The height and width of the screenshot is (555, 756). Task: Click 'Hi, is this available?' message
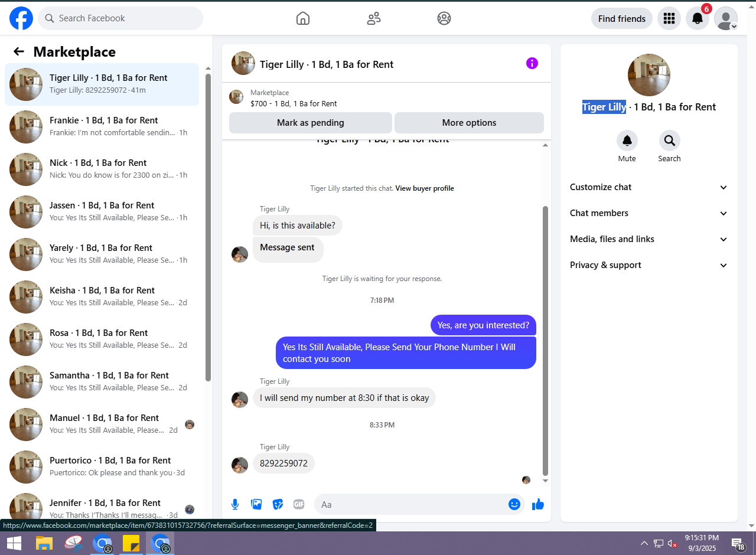[x=298, y=226]
